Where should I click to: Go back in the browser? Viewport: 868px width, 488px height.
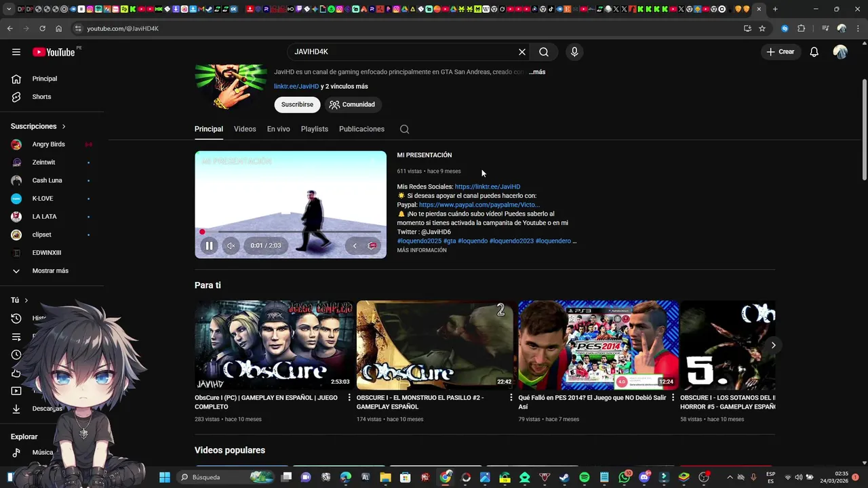click(9, 28)
